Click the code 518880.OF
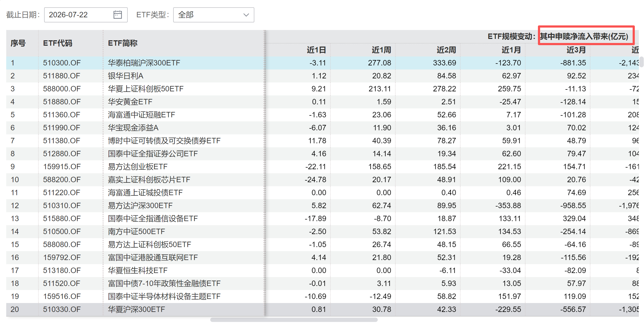The image size is (644, 326). (62, 102)
